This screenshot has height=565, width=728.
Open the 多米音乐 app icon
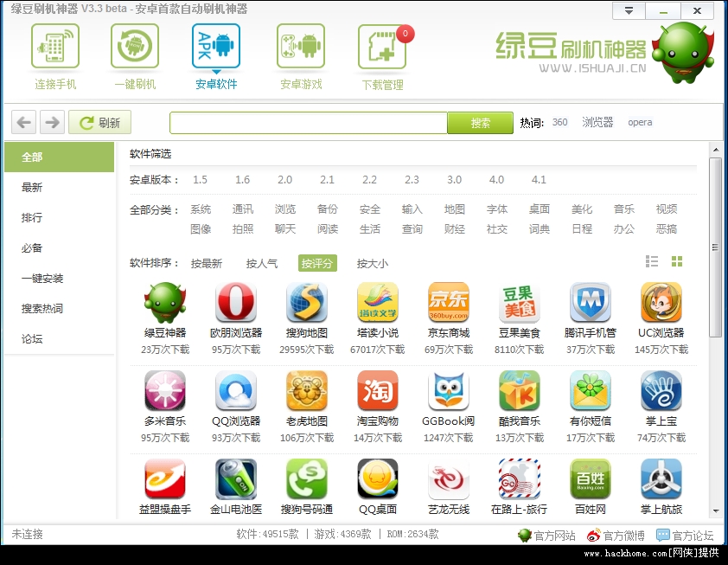[165, 391]
